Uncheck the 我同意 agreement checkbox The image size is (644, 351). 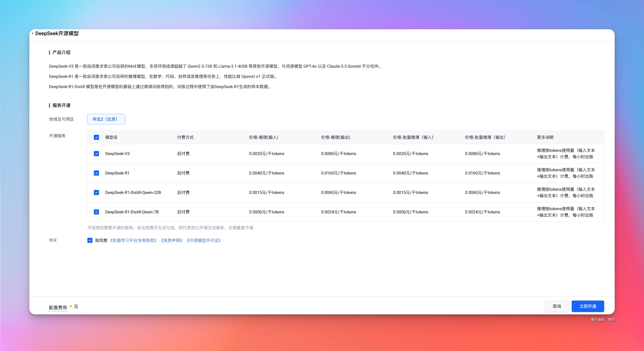click(90, 240)
